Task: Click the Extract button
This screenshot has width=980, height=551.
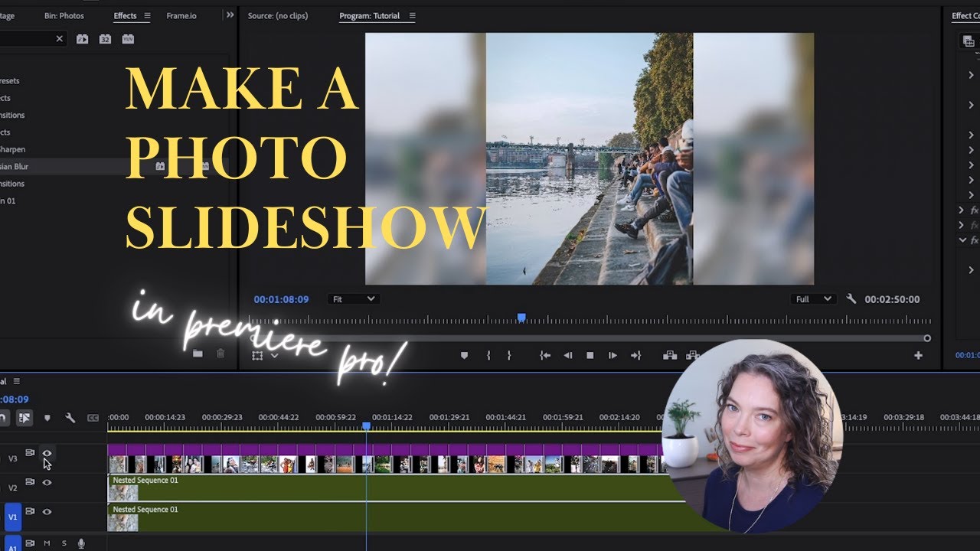Action: pyautogui.click(x=692, y=355)
